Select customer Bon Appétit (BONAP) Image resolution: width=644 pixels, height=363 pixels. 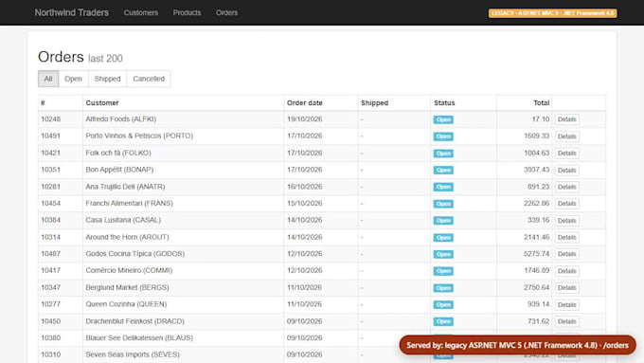[x=119, y=170]
